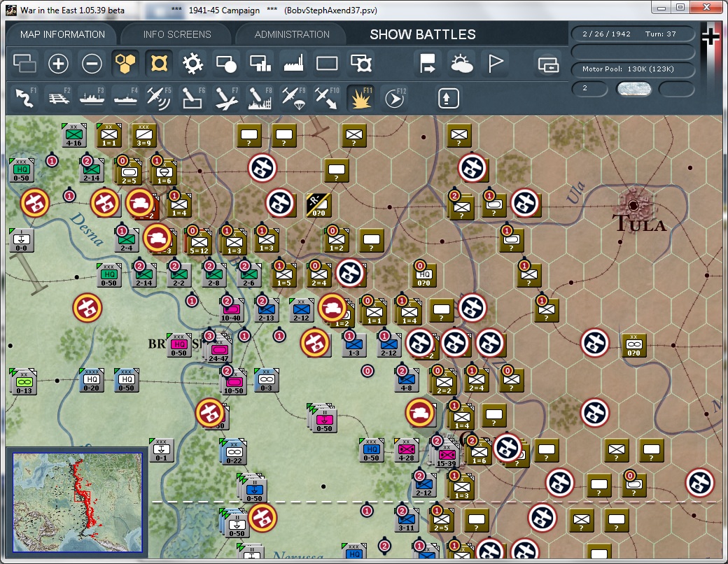Select the F8 bomb city icon
This screenshot has width=728, height=564.
tap(260, 98)
